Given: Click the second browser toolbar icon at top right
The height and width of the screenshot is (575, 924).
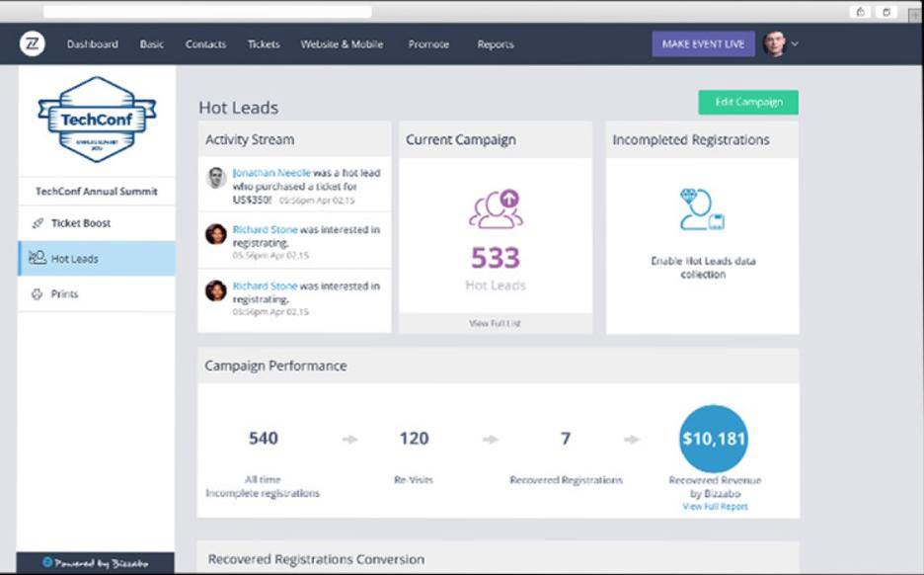Looking at the screenshot, I should (x=885, y=12).
